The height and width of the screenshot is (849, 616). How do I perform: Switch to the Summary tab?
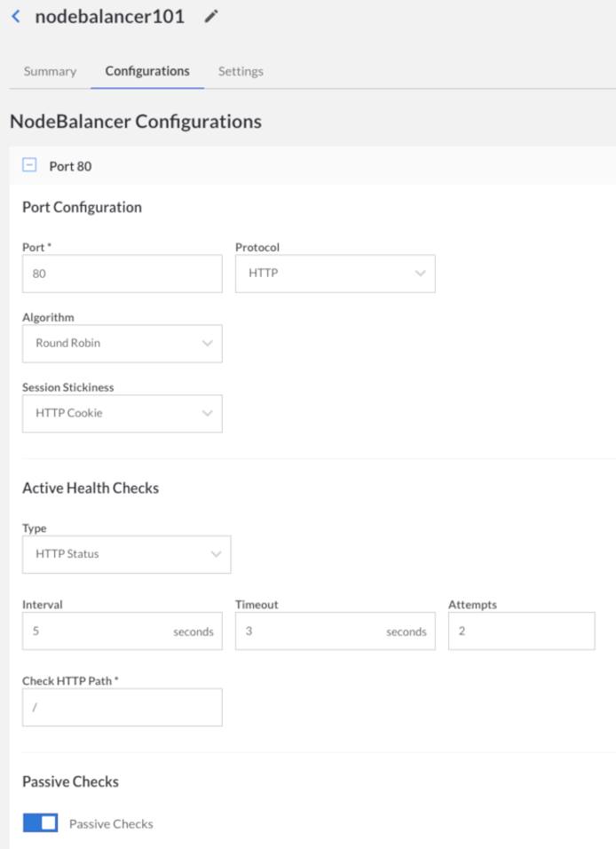point(49,71)
